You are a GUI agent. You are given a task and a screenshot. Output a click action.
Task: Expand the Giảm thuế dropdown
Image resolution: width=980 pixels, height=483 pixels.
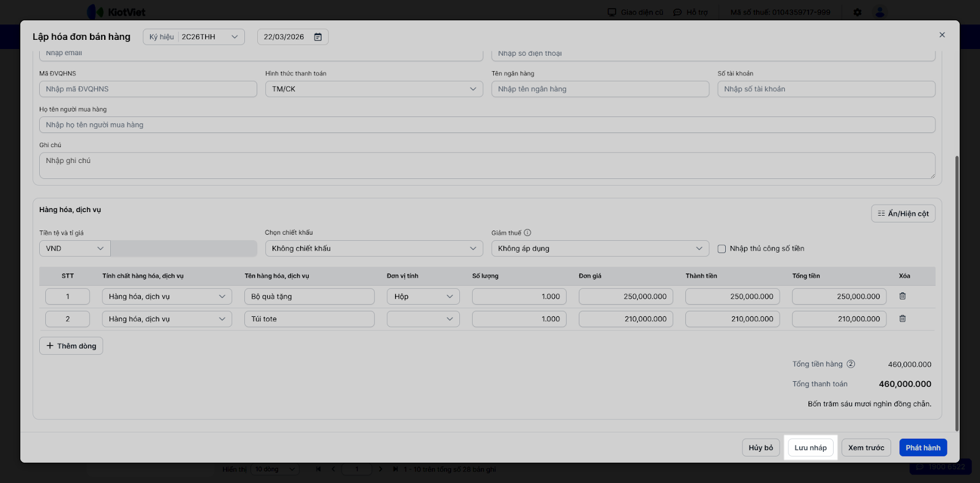coord(600,248)
